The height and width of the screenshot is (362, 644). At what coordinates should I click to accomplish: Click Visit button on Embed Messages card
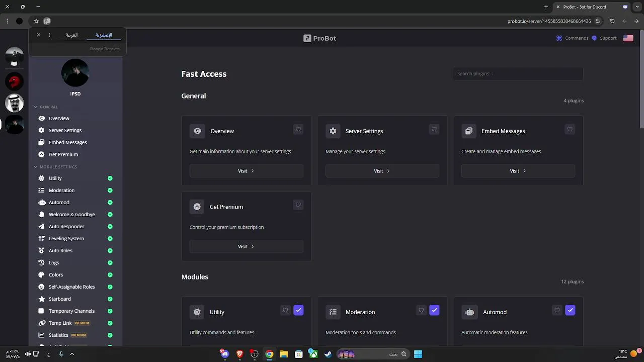(x=518, y=171)
